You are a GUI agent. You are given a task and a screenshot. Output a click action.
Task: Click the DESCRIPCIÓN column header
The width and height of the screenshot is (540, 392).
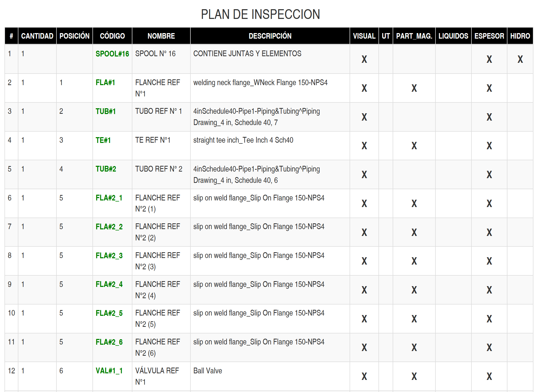click(x=270, y=36)
